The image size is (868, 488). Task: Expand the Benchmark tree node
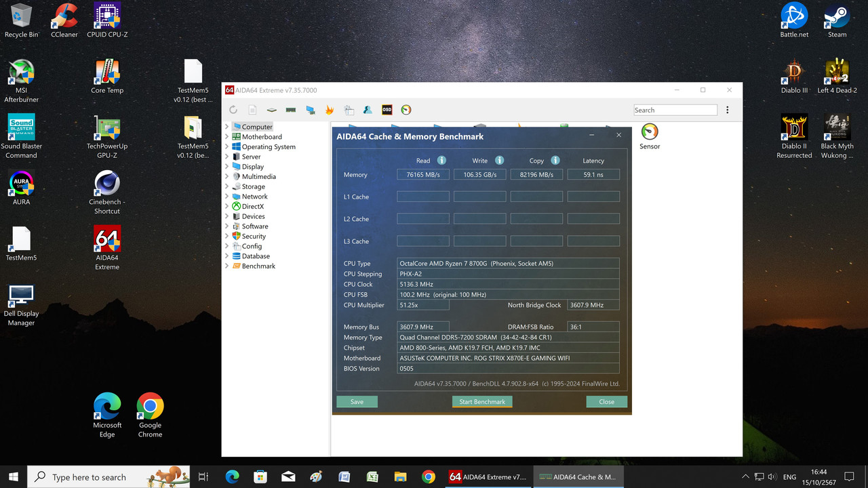(227, 266)
